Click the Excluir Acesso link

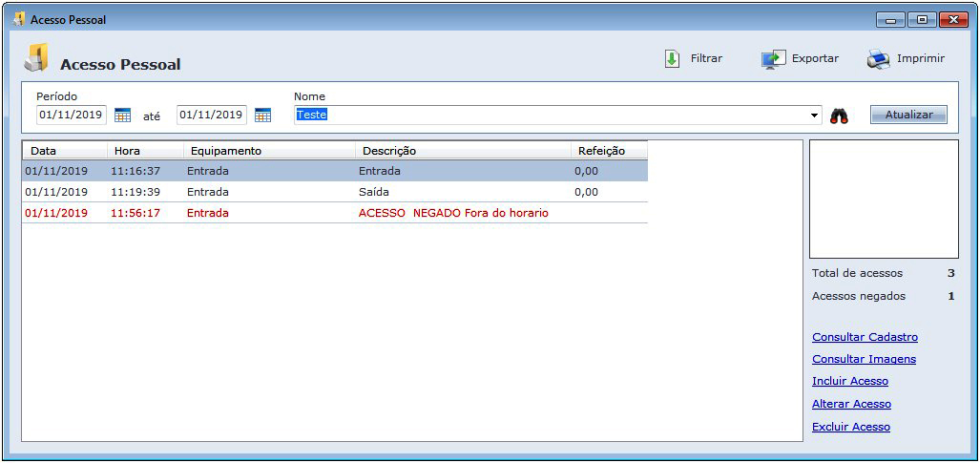(850, 427)
